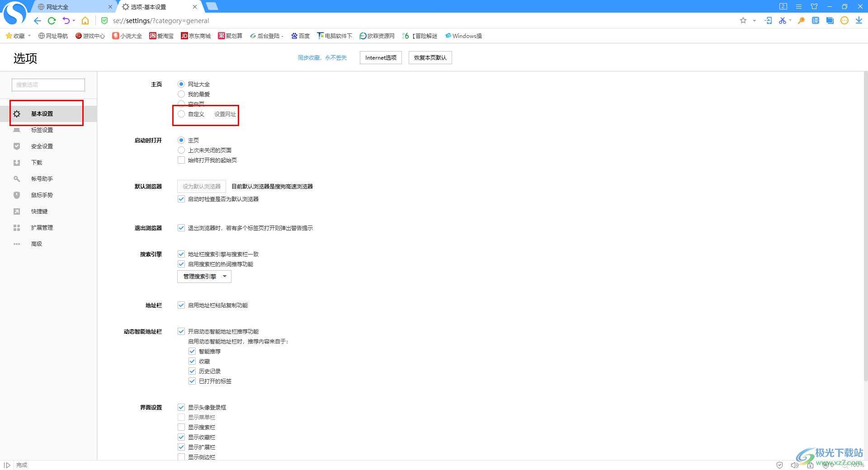
Task: Choose the 自定义 homepage radio option
Action: tap(181, 114)
